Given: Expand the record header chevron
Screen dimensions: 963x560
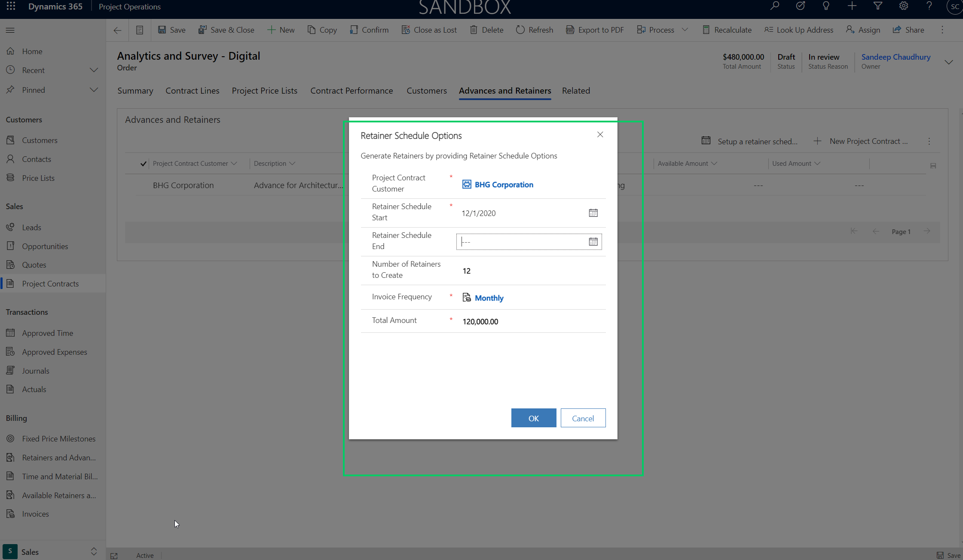Looking at the screenshot, I should pos(949,62).
